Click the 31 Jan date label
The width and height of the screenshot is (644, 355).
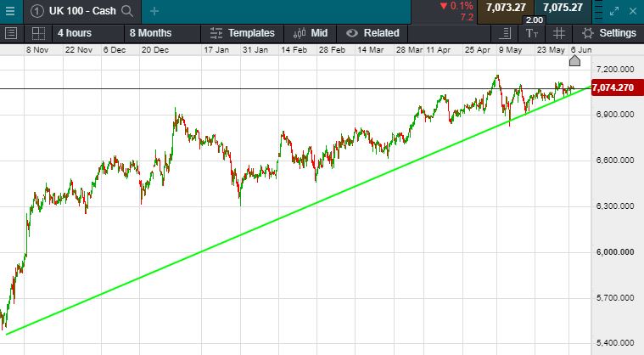255,50
